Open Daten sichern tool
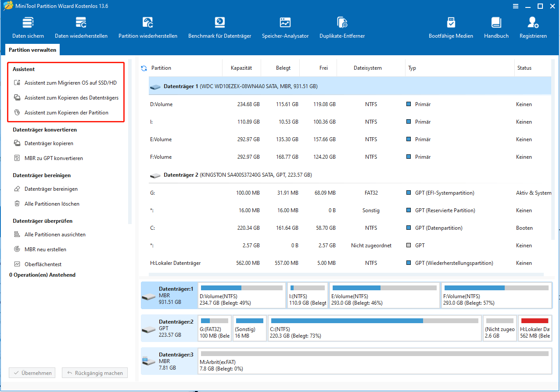 28,28
